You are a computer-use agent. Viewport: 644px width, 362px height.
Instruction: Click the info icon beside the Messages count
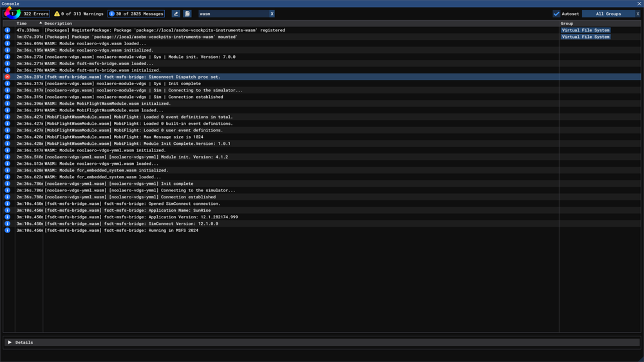[x=111, y=14]
